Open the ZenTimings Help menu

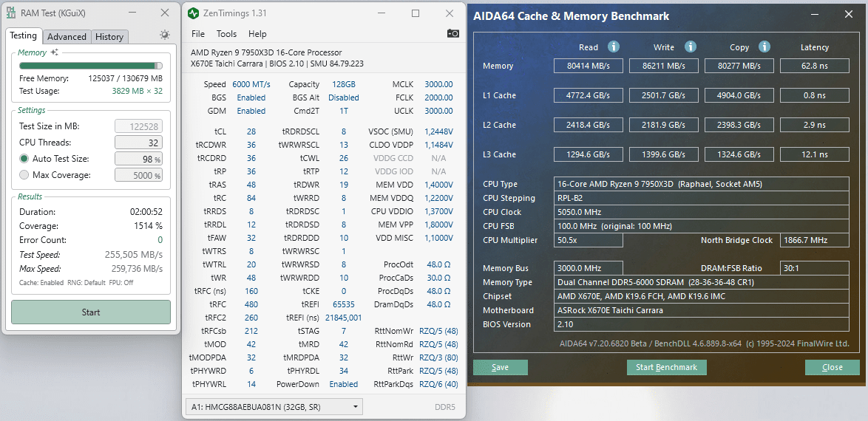click(257, 34)
